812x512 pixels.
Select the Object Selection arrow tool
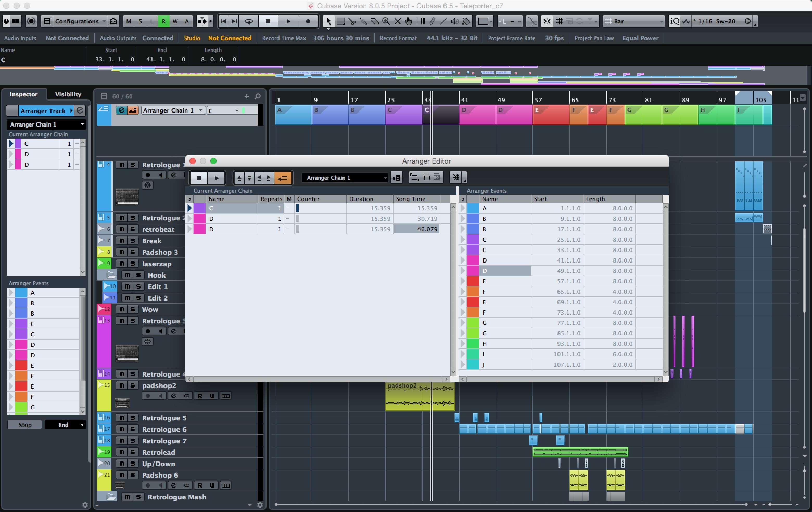click(328, 21)
